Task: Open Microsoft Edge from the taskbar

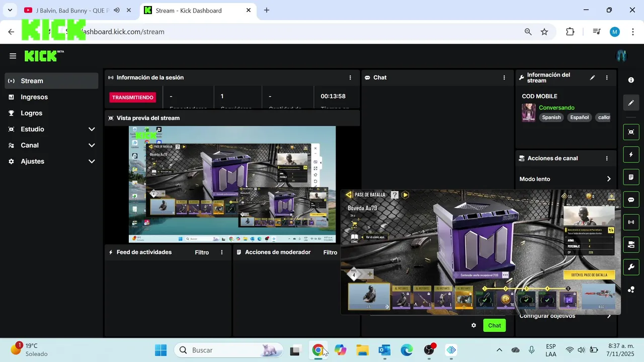Action: 407,350
